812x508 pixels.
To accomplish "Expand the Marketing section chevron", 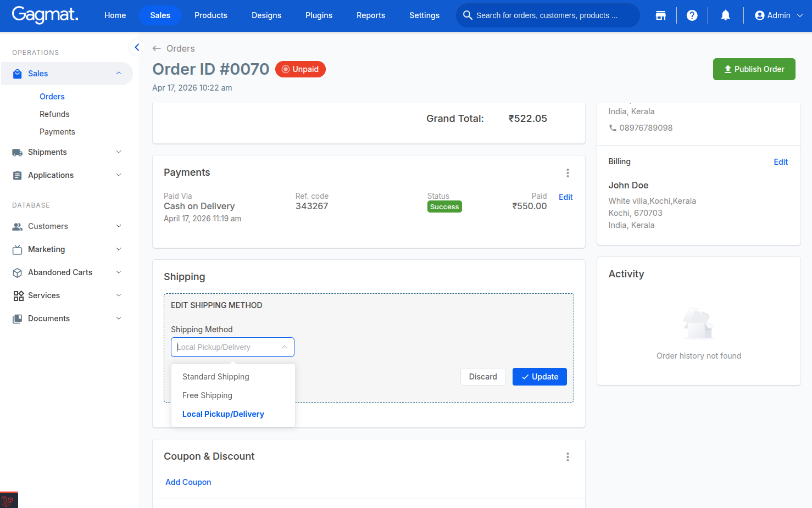I will (119, 249).
